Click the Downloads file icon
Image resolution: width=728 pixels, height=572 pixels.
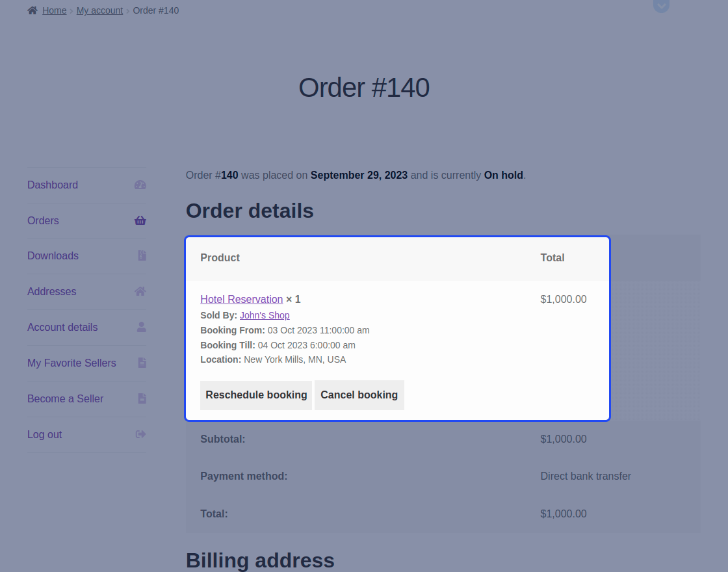point(142,256)
